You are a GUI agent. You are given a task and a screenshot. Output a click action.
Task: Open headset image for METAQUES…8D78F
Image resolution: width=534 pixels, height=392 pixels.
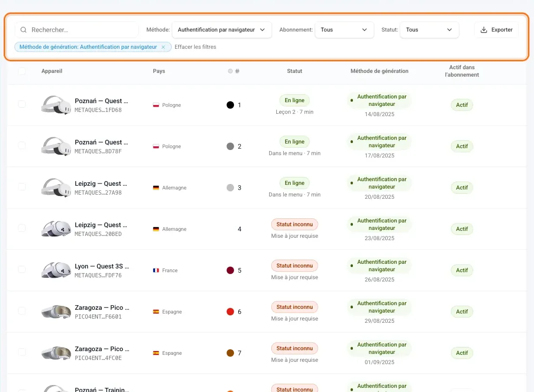point(56,146)
